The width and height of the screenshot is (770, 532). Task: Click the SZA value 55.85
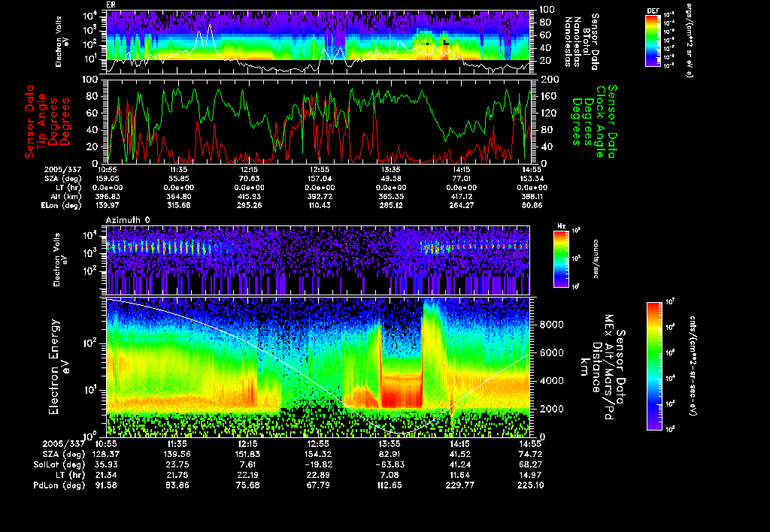tap(177, 179)
